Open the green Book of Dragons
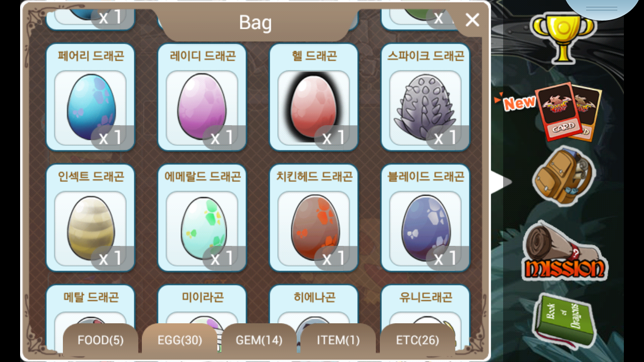Viewport: 644px width, 362px height. [565, 320]
